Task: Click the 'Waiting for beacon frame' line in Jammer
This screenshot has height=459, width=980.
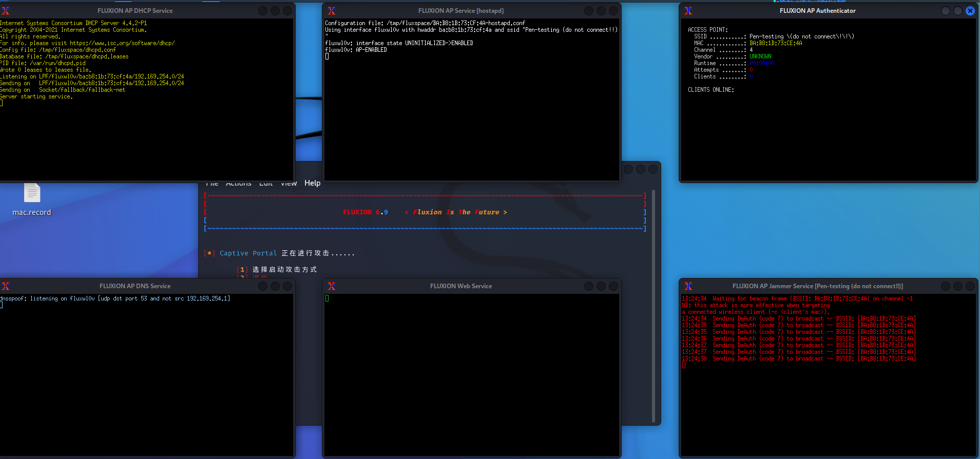Action: click(x=797, y=298)
